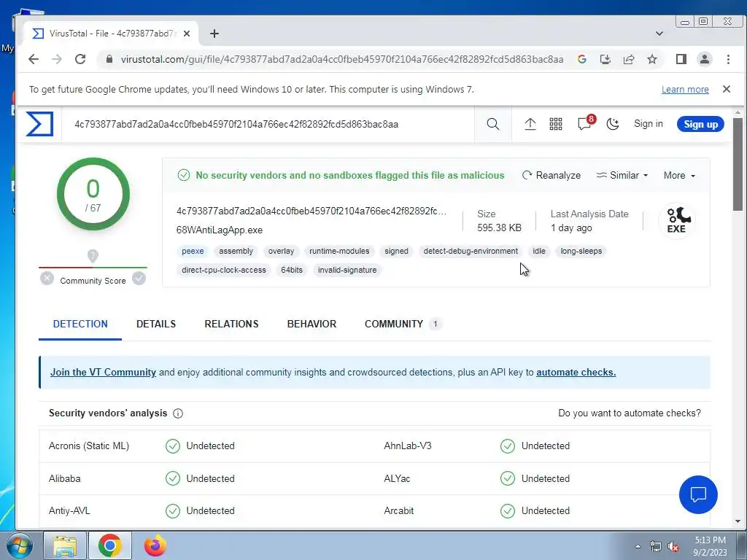
Task: Switch to the RELATIONS tab
Action: click(231, 324)
